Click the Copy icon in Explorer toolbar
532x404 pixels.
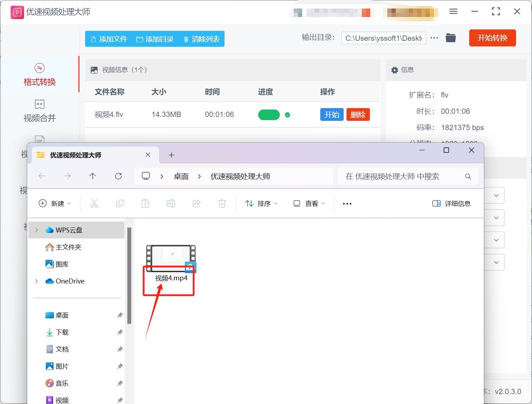pyautogui.click(x=120, y=203)
